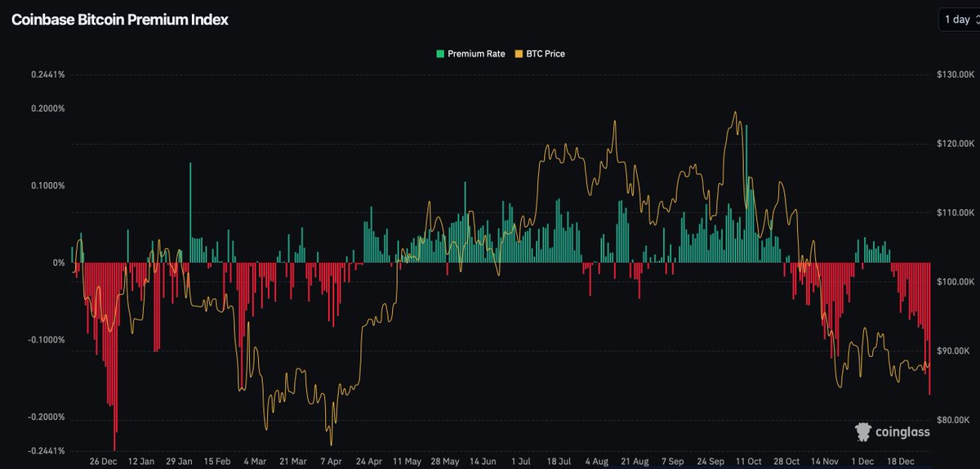Click the 24 Apr date label

point(368,462)
